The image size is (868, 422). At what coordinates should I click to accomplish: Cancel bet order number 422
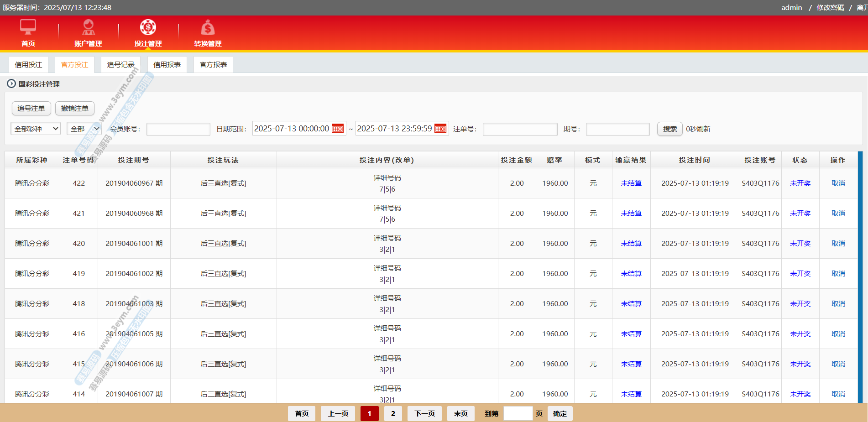click(x=838, y=183)
